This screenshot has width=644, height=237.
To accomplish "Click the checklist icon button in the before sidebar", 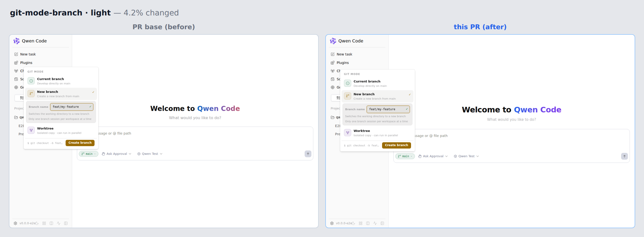I will [x=22, y=98].
